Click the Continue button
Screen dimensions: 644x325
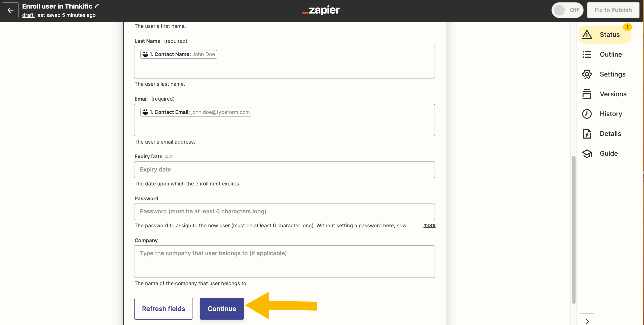pyautogui.click(x=222, y=309)
